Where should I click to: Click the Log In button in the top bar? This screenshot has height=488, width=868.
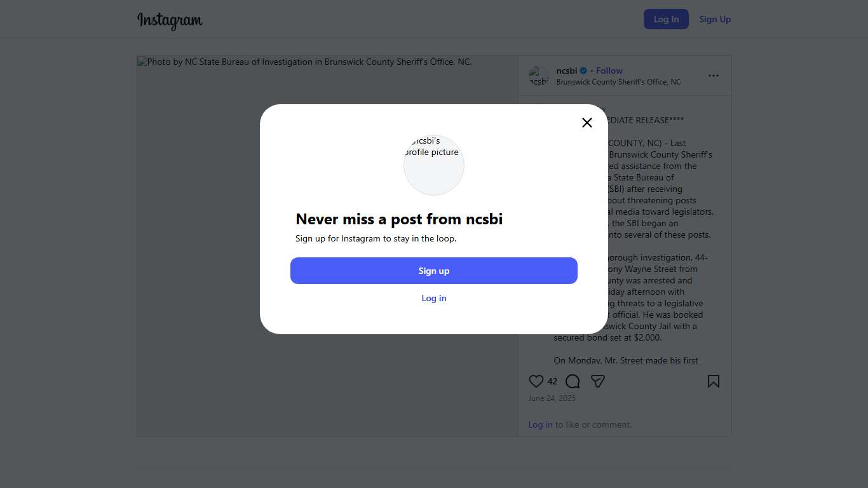coord(666,19)
